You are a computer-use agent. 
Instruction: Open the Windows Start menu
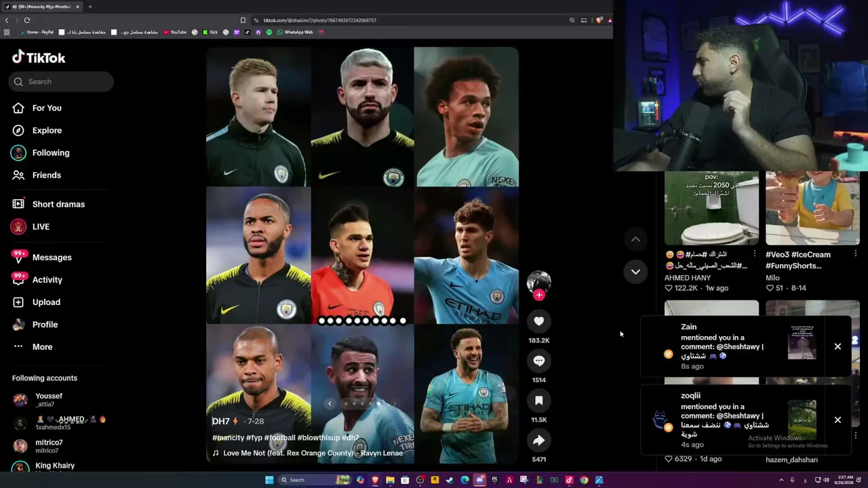(269, 480)
